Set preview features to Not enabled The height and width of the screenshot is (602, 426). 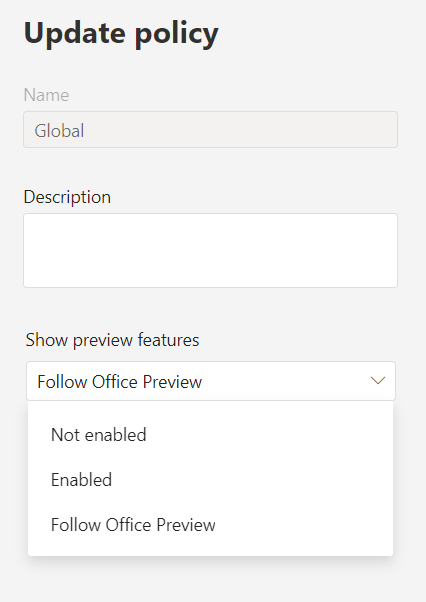click(x=210, y=435)
